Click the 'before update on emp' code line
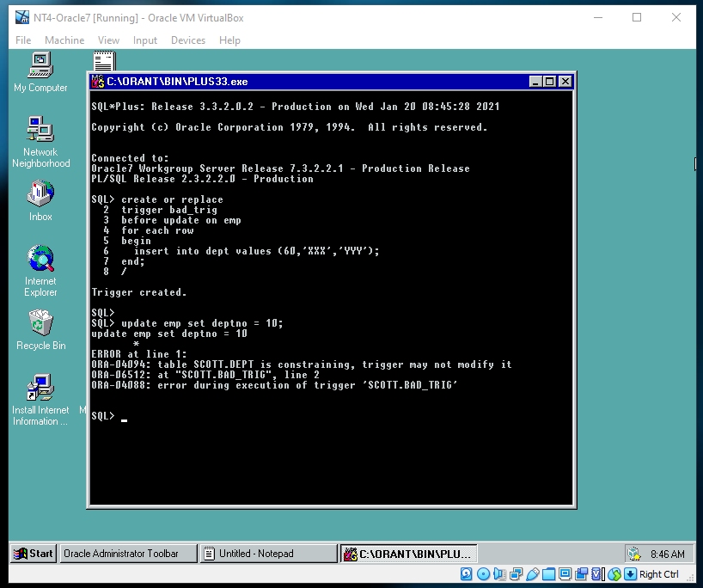The width and height of the screenshot is (703, 588). pos(181,220)
